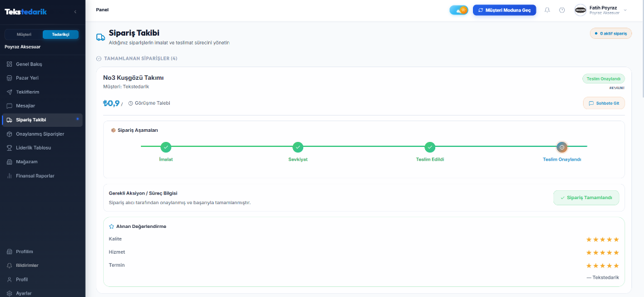Image resolution: width=644 pixels, height=297 pixels.
Task: Switch to Müşteri mode in sidebar toggle
Action: [x=24, y=35]
